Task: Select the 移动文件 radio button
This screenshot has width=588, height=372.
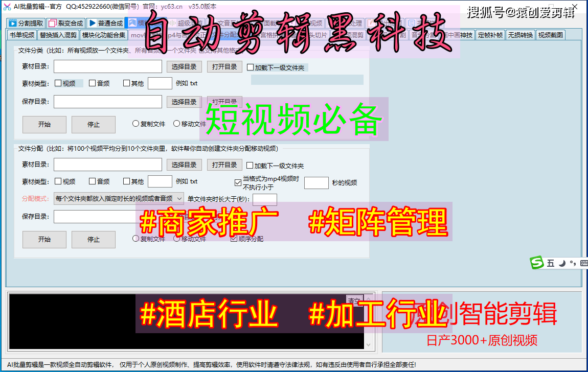Action: [x=176, y=124]
